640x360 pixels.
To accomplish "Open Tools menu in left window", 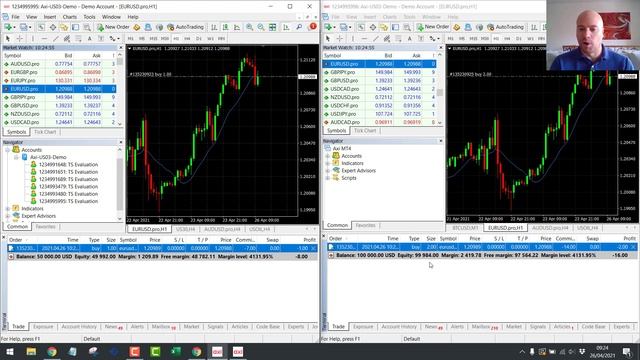I will pos(89,17).
